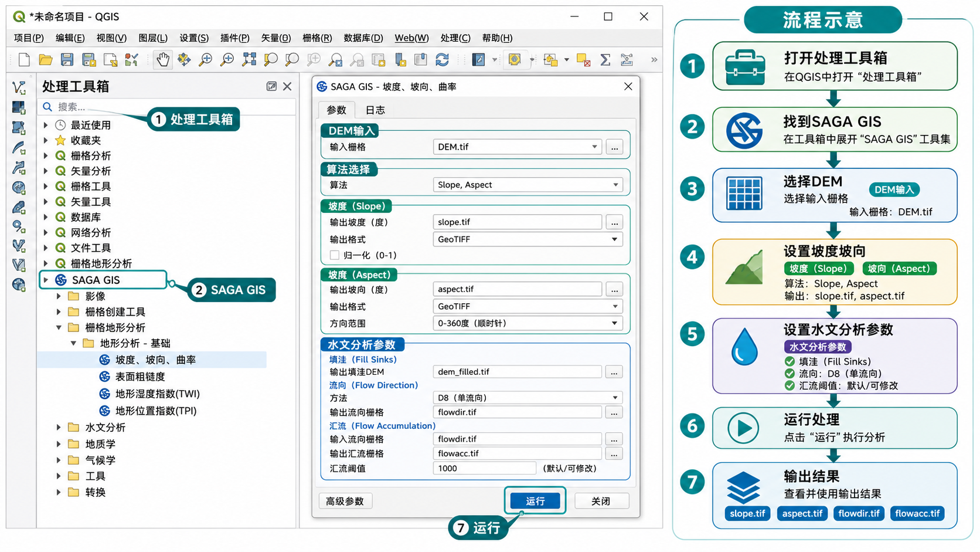Close the 处理工具箱 panel
The height and width of the screenshot is (552, 980).
pos(287,86)
